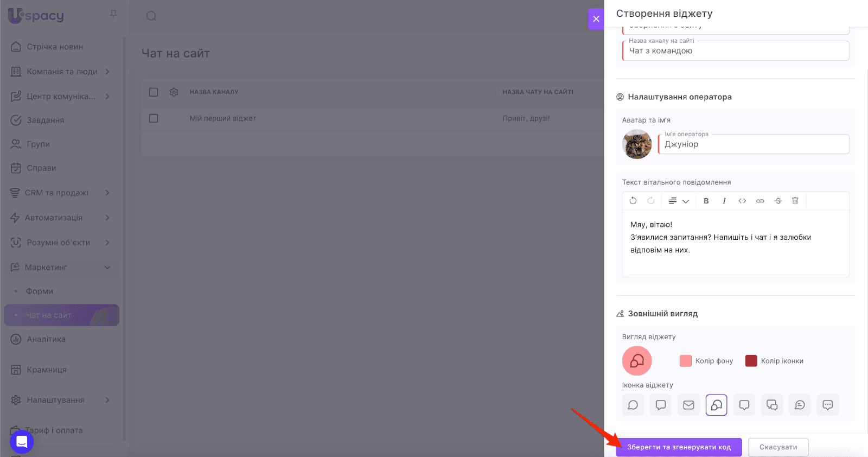Select the overlapping chat bubbles widget icon
Image resolution: width=868 pixels, height=457 pixels.
pos(772,405)
